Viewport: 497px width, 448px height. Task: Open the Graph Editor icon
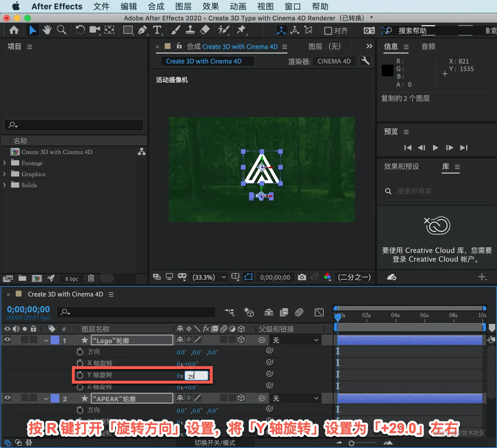[319, 312]
